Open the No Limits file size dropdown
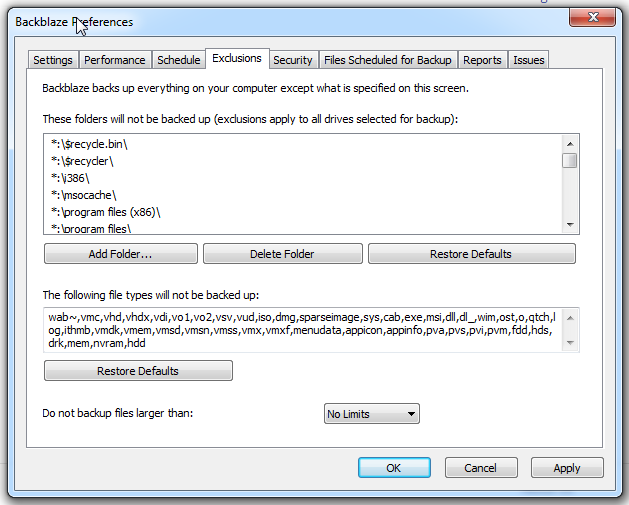The width and height of the screenshot is (629, 505). [x=371, y=414]
